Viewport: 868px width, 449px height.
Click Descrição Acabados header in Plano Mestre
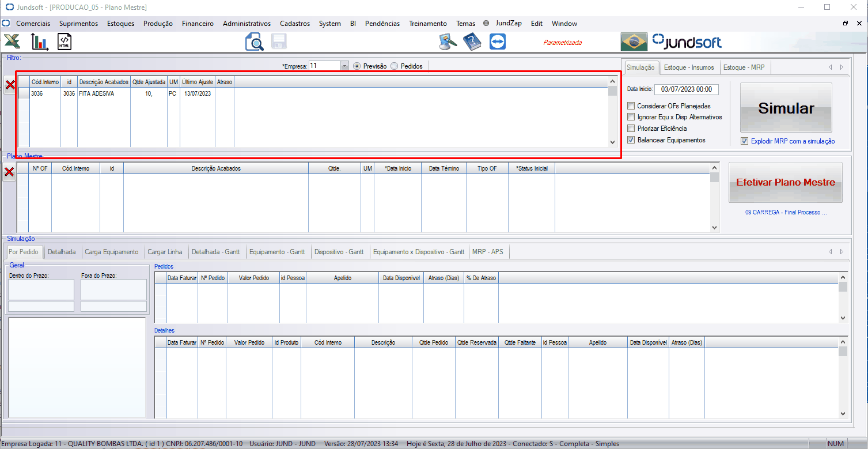pyautogui.click(x=216, y=168)
